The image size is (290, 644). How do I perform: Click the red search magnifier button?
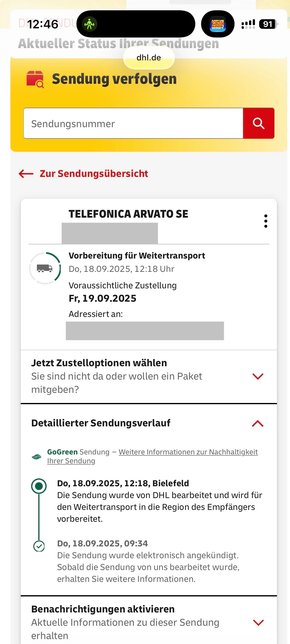[x=258, y=123]
